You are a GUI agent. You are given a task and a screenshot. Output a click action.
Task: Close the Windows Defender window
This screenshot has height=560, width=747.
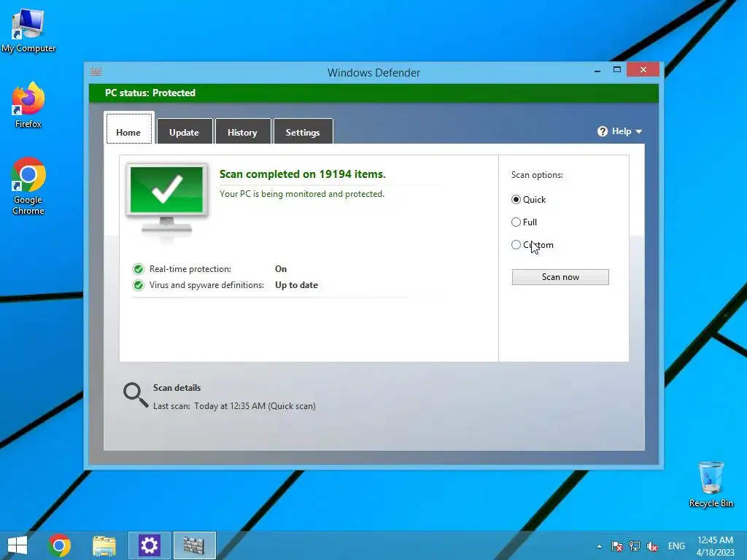tap(643, 70)
